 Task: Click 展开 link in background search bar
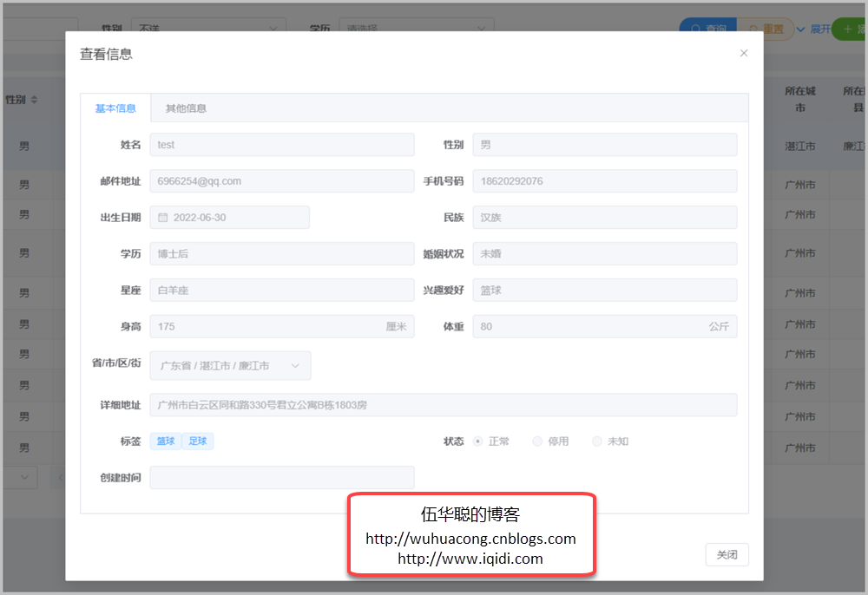pos(814,29)
